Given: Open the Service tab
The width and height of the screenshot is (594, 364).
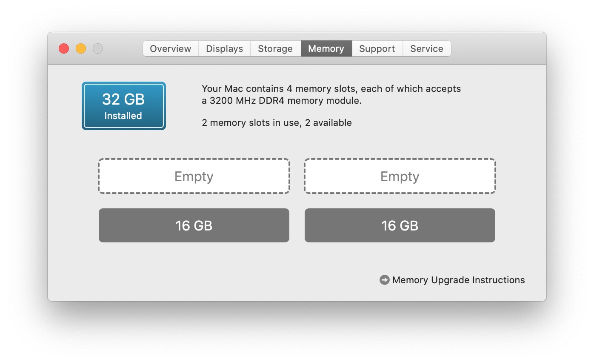Looking at the screenshot, I should tap(427, 48).
